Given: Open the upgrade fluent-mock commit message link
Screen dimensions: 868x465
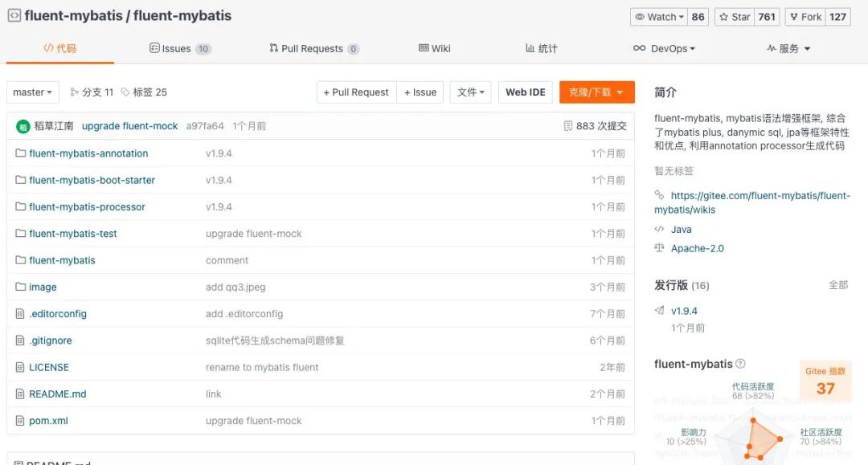Looking at the screenshot, I should (129, 126).
